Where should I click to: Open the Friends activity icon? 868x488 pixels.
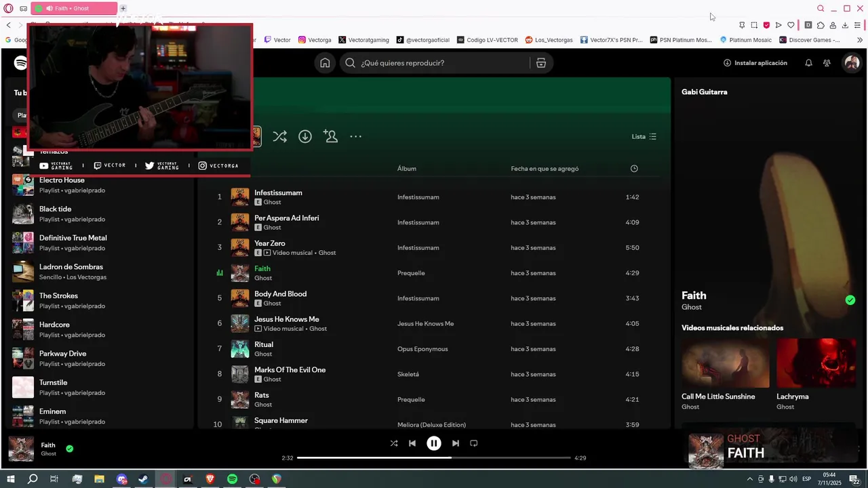point(827,63)
